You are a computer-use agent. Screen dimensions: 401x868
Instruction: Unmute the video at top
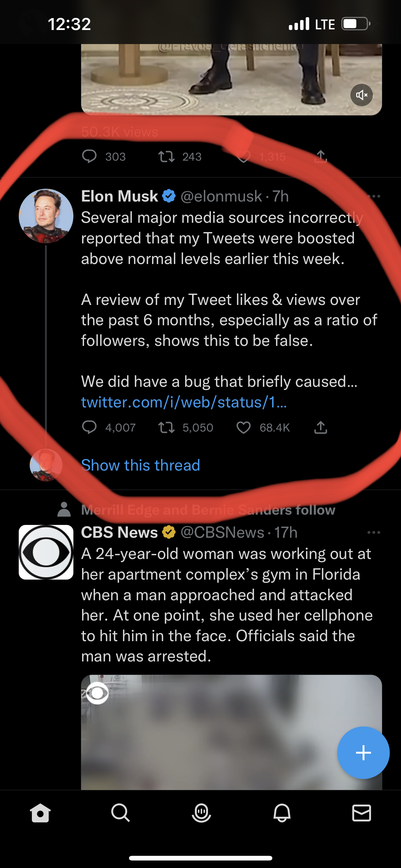pyautogui.click(x=361, y=95)
